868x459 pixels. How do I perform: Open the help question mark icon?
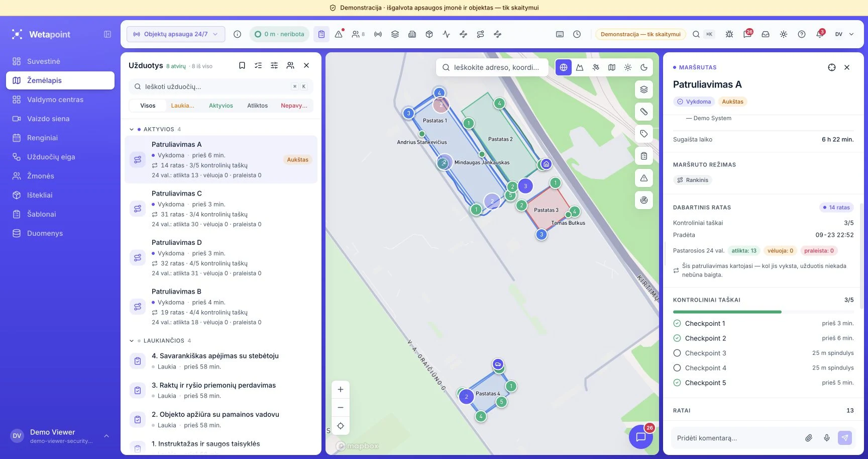(802, 34)
